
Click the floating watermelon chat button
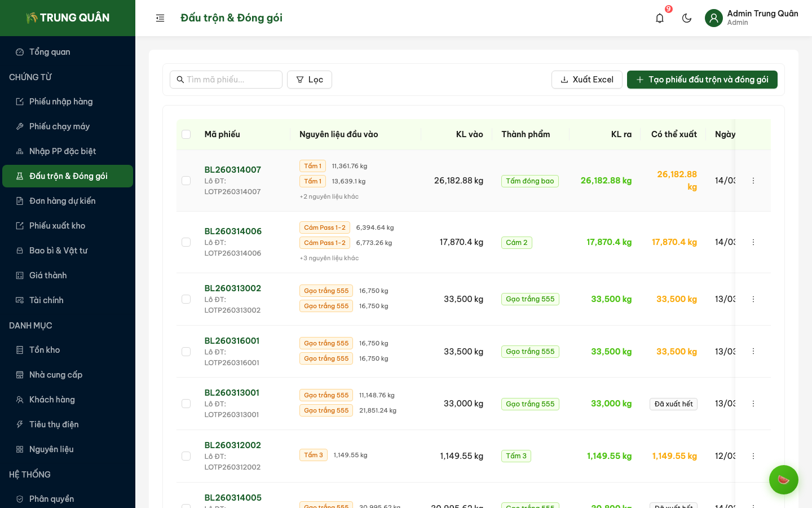[x=783, y=480]
